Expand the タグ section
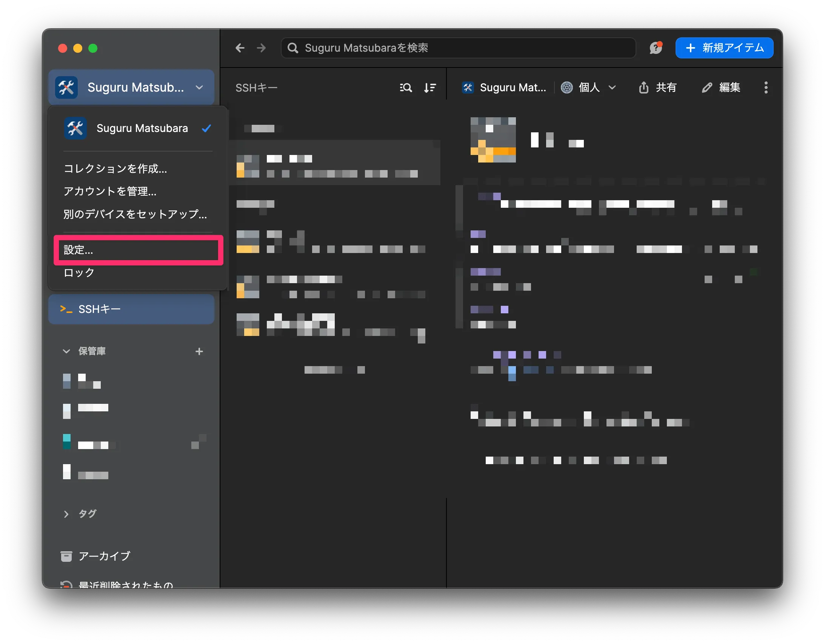The height and width of the screenshot is (644, 825). point(66,514)
